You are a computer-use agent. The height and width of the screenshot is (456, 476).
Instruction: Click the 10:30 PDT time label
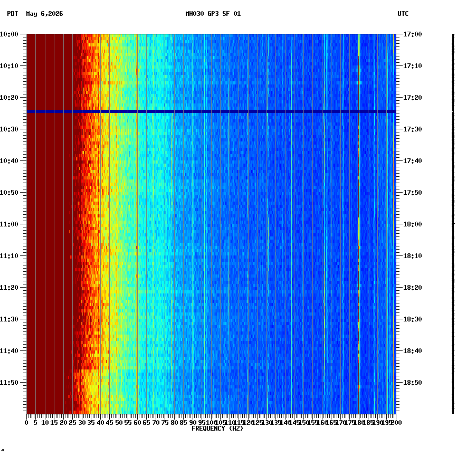pos(9,129)
